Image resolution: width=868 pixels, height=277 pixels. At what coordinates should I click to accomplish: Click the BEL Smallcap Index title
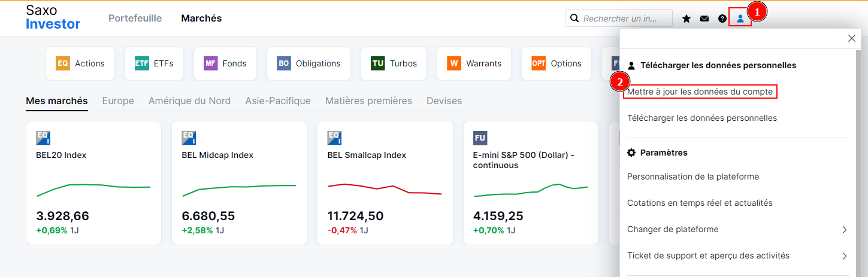367,155
